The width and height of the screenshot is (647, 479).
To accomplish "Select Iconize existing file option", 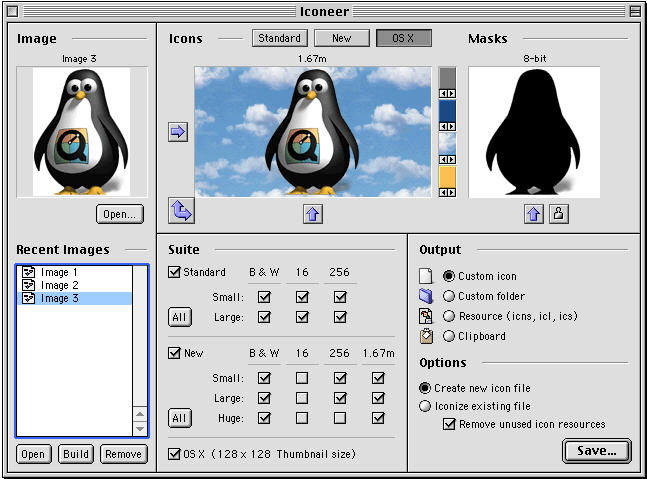I will coord(425,406).
